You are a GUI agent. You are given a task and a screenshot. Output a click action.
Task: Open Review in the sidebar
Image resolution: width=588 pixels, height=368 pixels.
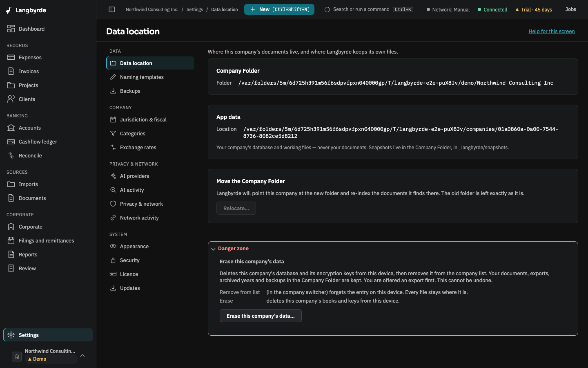(x=48, y=269)
